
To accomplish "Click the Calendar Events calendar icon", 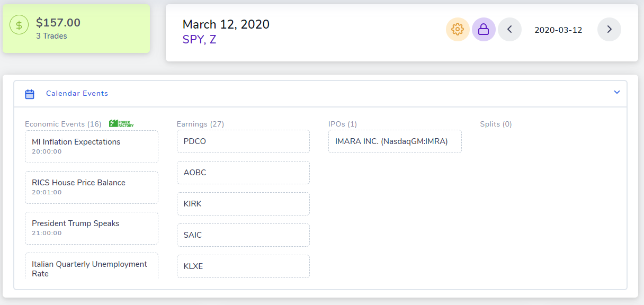I will tap(30, 94).
